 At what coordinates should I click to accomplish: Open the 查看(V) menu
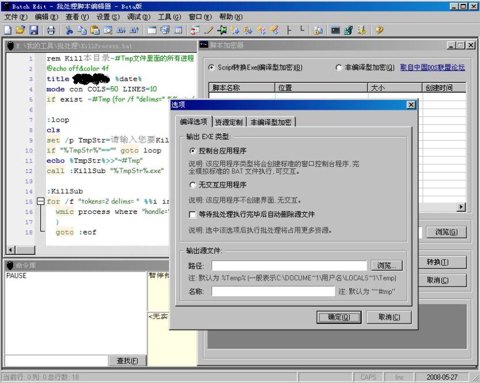pos(77,17)
